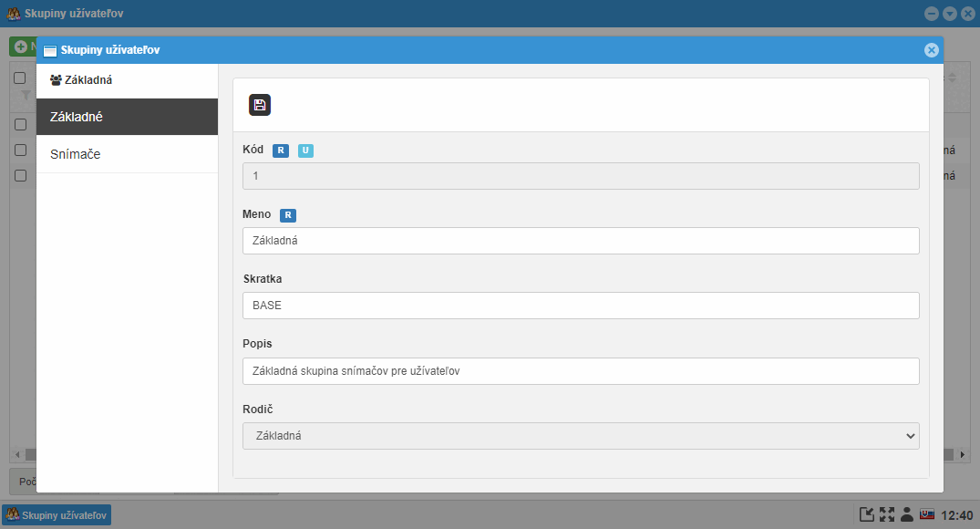Click the group icon beside Základná heading
Screen dimensions: 980x529
coord(56,80)
